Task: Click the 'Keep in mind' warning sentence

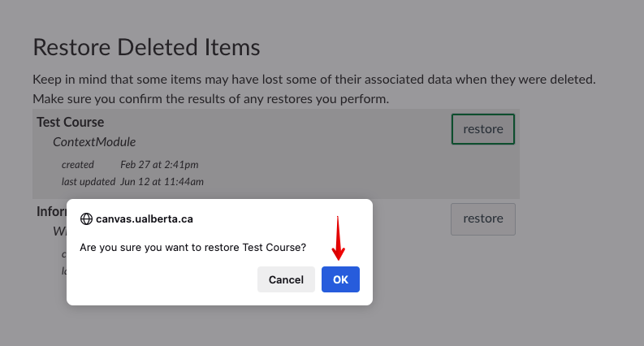Action: tap(314, 80)
